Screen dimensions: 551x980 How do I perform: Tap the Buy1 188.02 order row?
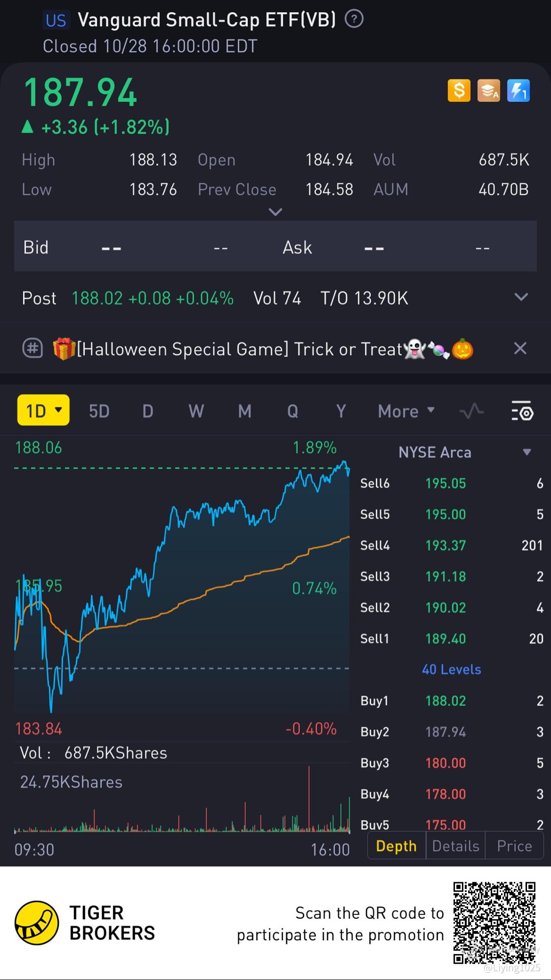tap(452, 701)
